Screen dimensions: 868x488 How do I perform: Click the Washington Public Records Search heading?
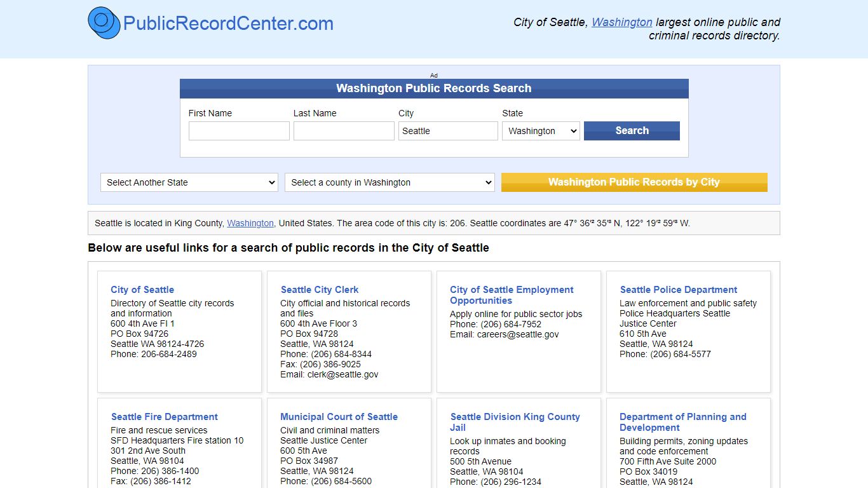[434, 88]
